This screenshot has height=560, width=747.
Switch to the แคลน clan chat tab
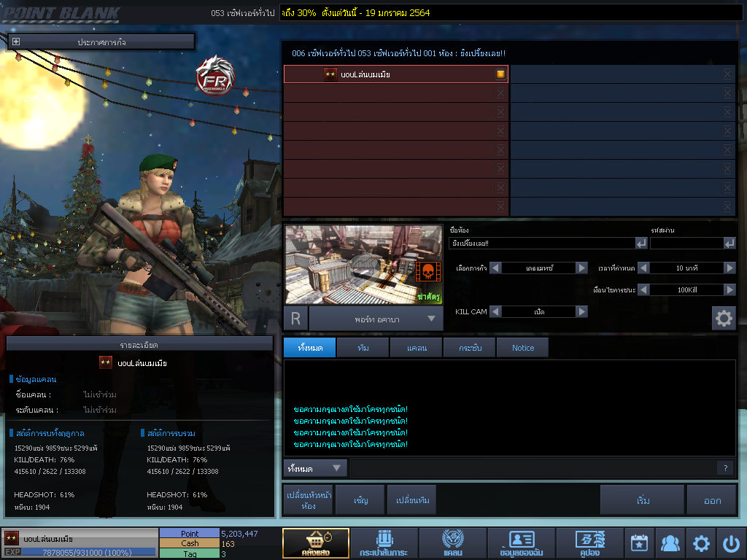pos(417,348)
